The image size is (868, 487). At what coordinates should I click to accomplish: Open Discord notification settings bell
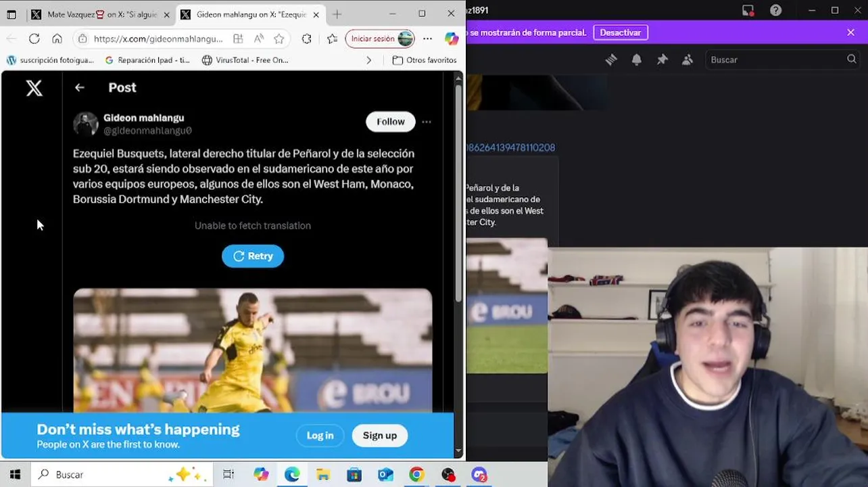tap(636, 60)
